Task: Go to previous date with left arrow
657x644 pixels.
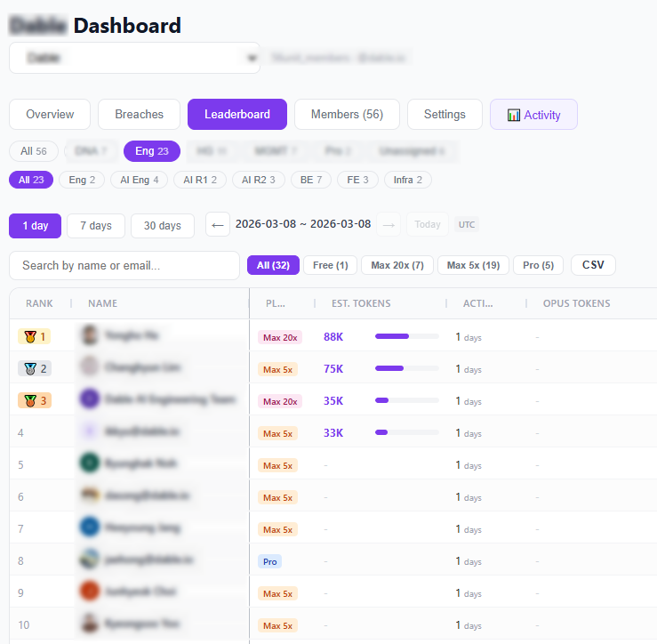Action: point(218,224)
